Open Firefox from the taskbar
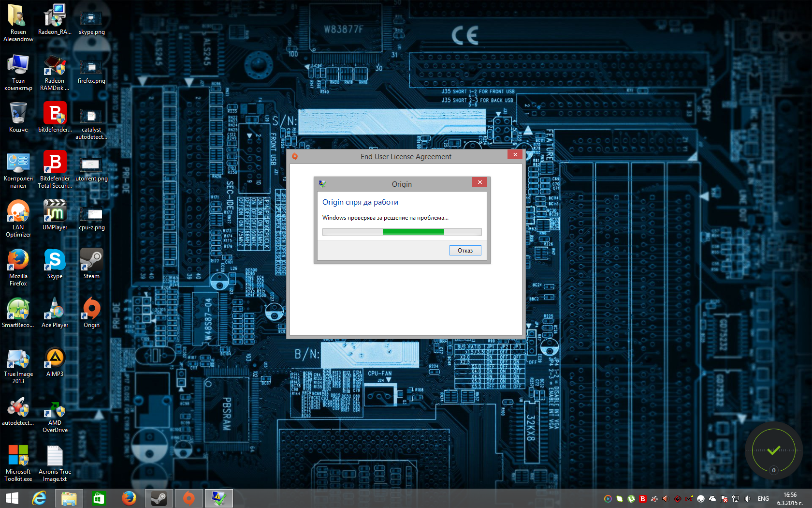This screenshot has width=812, height=508. click(129, 498)
